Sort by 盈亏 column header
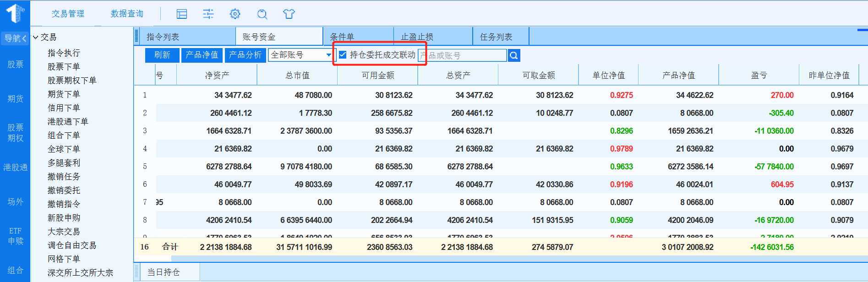868x282 pixels. coord(759,75)
